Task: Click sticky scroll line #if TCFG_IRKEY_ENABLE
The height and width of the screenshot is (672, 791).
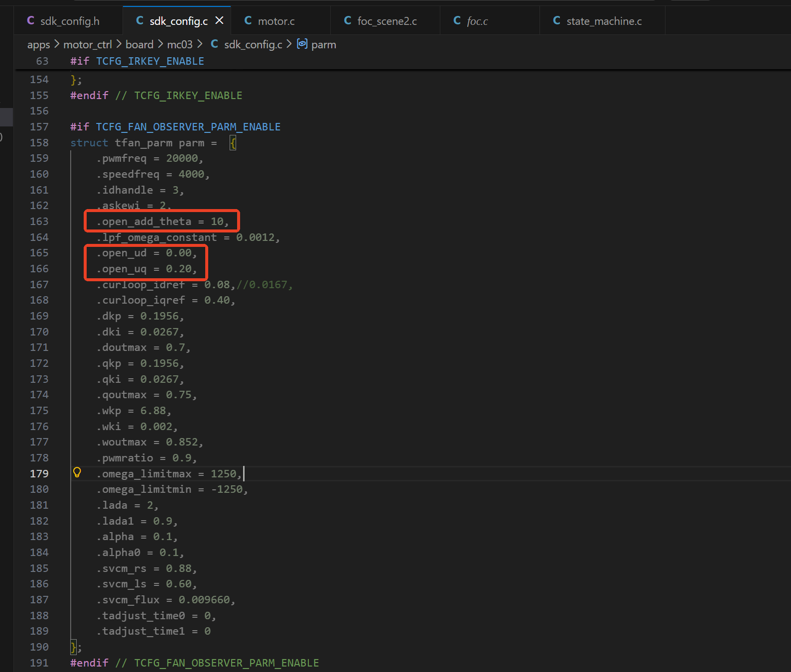Action: [x=137, y=61]
